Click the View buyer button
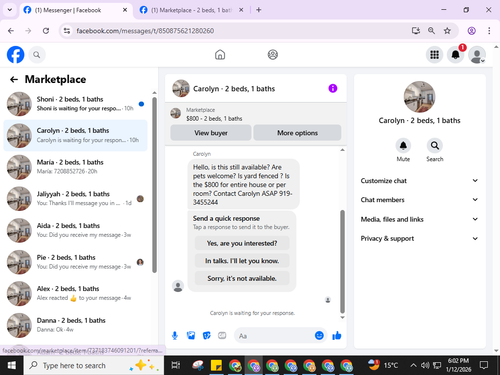Screen dimensions: 500x375 pos(211,133)
